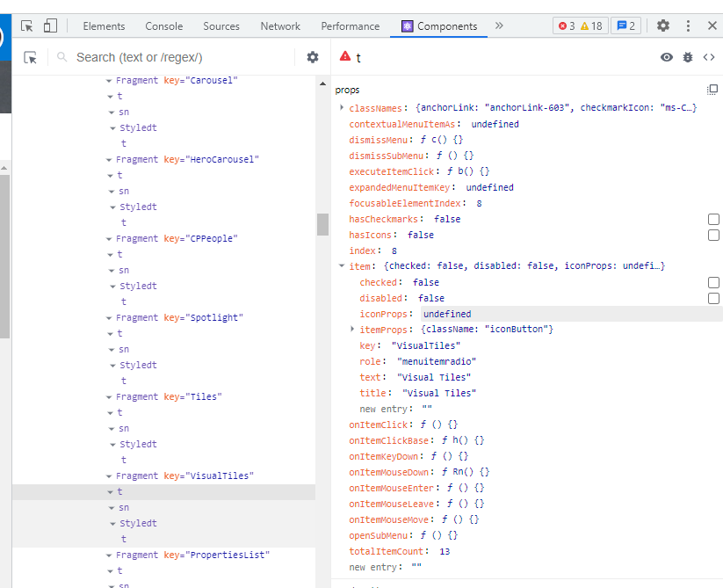The width and height of the screenshot is (723, 588).
Task: Click the bug icon to log component data
Action: [x=686, y=56]
